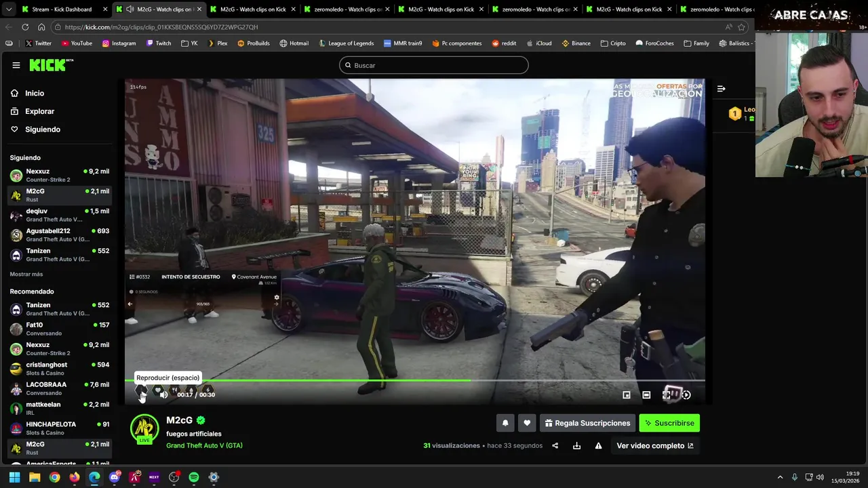Open Firefox from the taskbar
The width and height of the screenshot is (868, 488).
click(74, 477)
